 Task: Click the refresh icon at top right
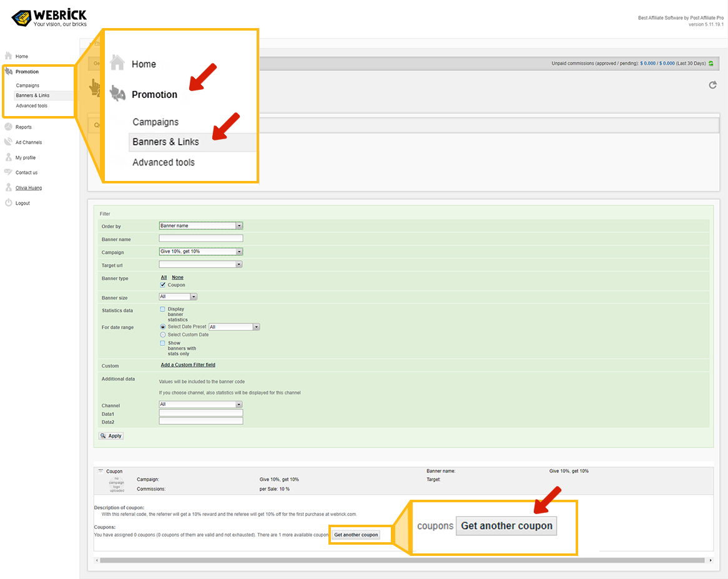[x=712, y=85]
